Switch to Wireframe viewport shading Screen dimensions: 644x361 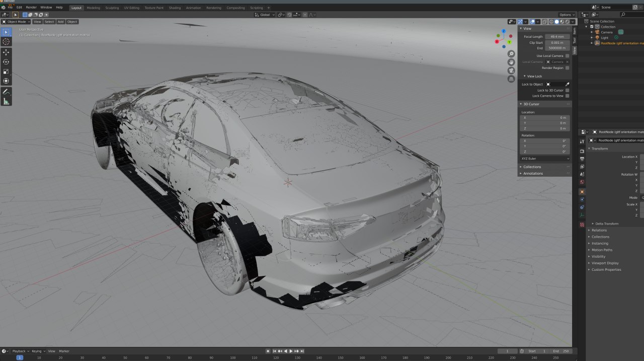click(x=551, y=22)
